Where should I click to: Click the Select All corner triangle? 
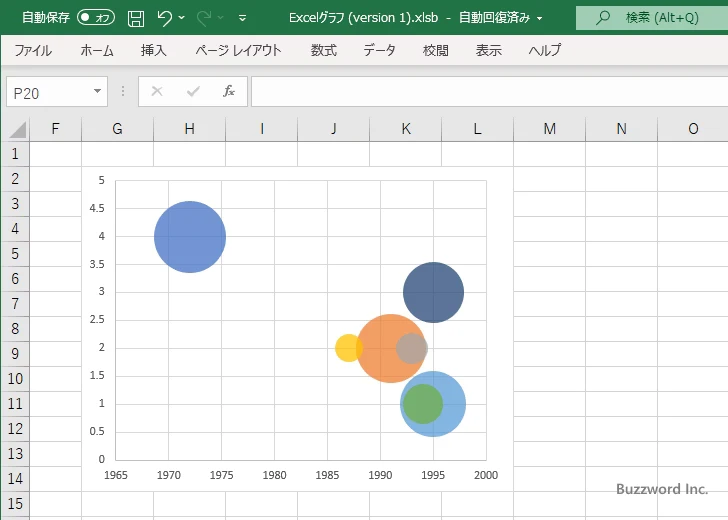click(x=17, y=129)
